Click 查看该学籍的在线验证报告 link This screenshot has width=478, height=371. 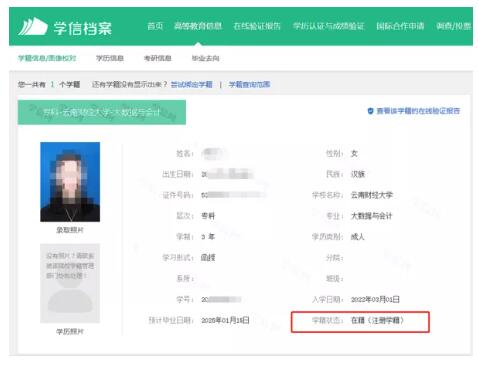(418, 111)
